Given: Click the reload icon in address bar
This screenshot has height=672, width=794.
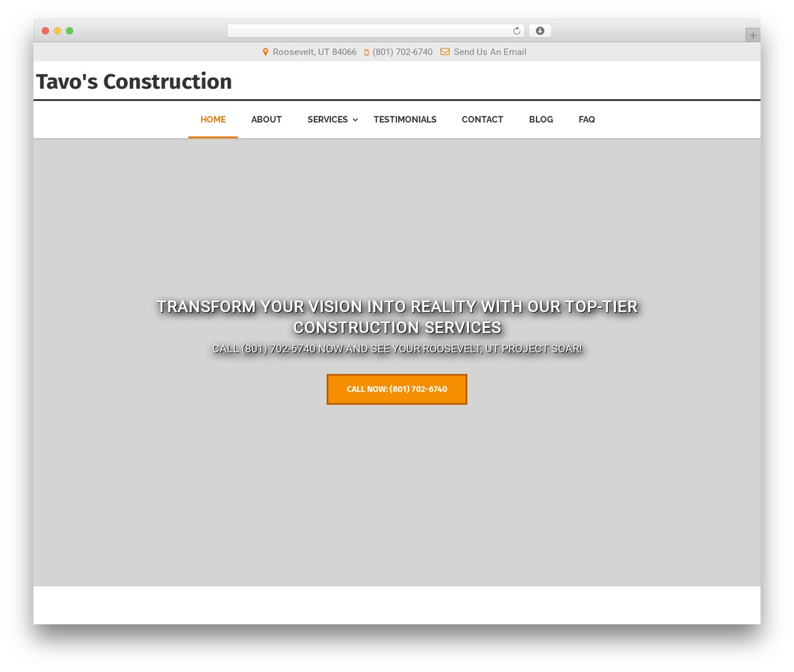Looking at the screenshot, I should click(516, 31).
